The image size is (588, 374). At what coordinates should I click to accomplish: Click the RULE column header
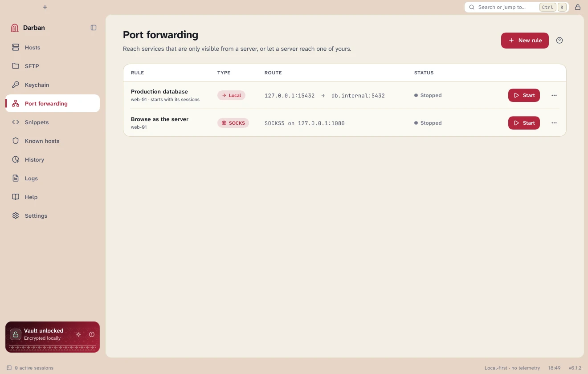coord(137,73)
